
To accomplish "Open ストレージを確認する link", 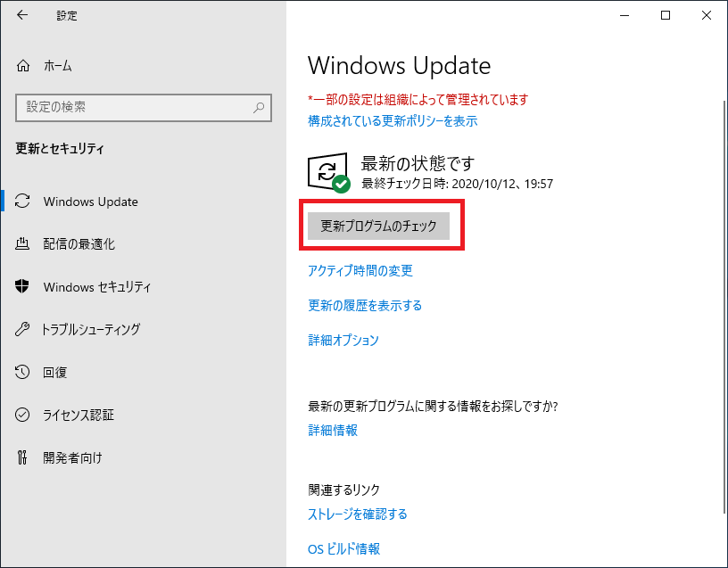I will 358,514.
